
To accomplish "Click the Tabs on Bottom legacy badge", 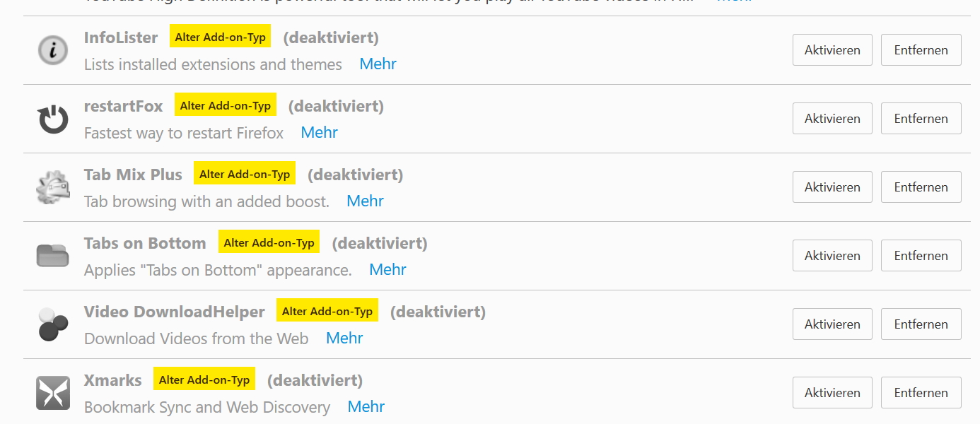I will pyautogui.click(x=269, y=242).
